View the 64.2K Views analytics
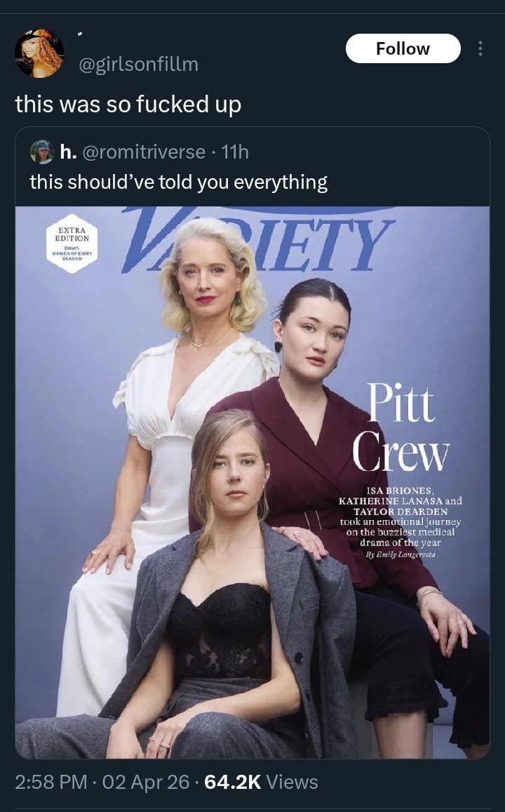Screen dimensions: 505x812 click(262, 781)
